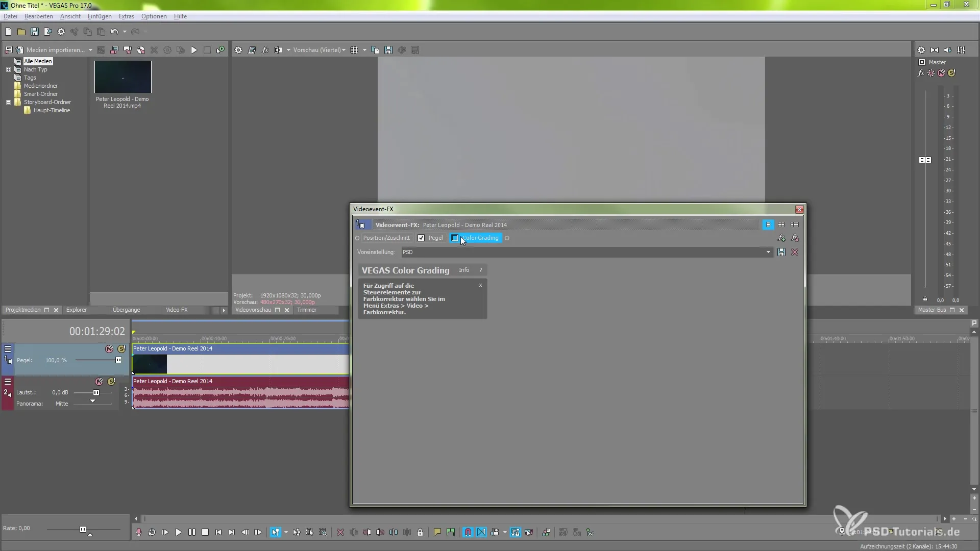Open the Einfügen menu

100,16
